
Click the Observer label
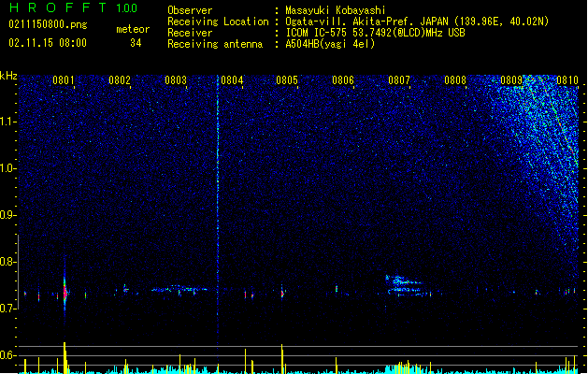coord(190,10)
